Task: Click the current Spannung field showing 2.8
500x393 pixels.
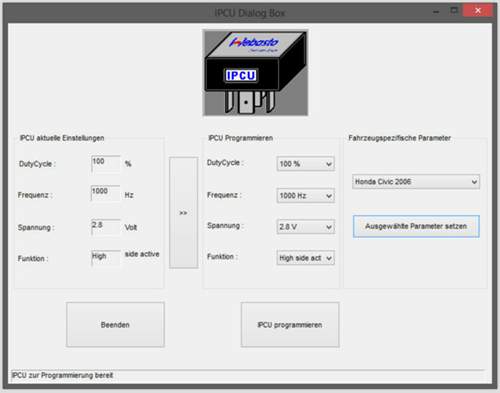Action: coord(106,227)
